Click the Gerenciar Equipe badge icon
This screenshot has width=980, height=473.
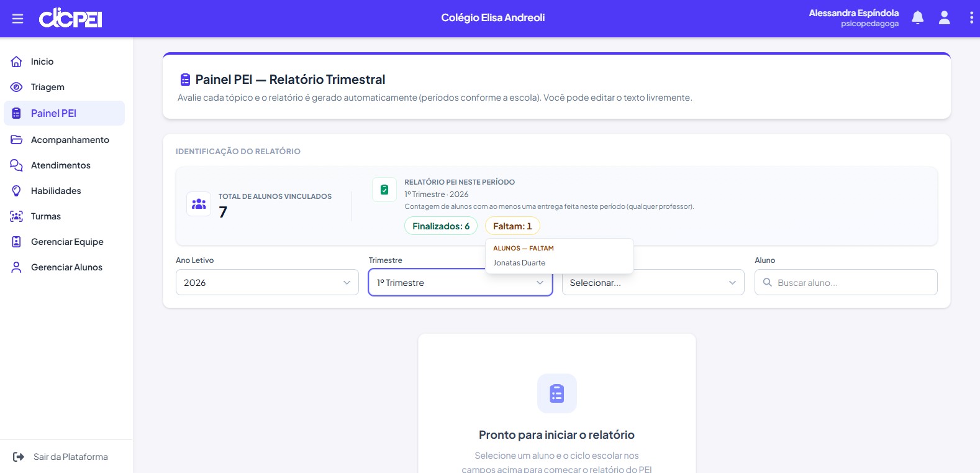point(17,242)
